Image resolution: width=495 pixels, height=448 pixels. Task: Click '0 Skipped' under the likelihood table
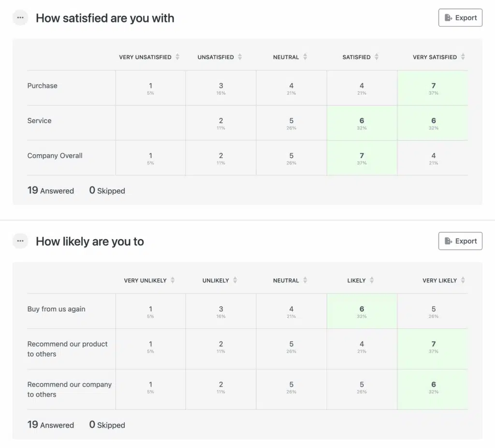point(107,425)
